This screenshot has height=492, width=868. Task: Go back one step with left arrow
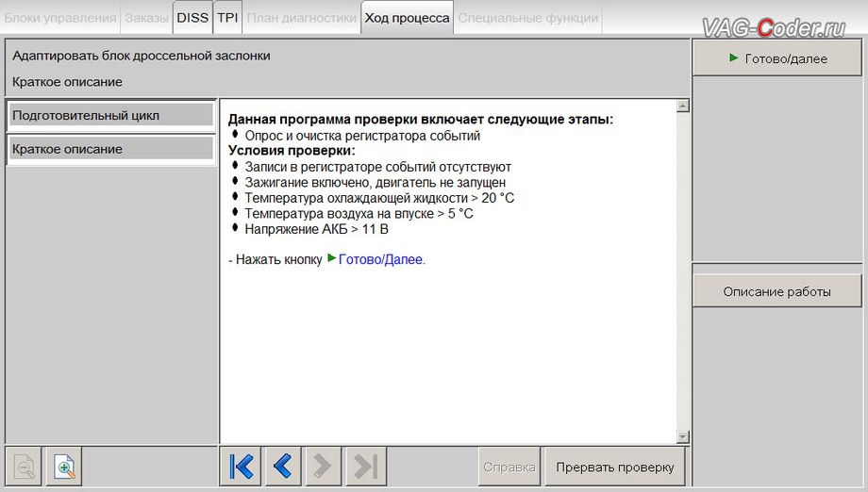pyautogui.click(x=283, y=467)
